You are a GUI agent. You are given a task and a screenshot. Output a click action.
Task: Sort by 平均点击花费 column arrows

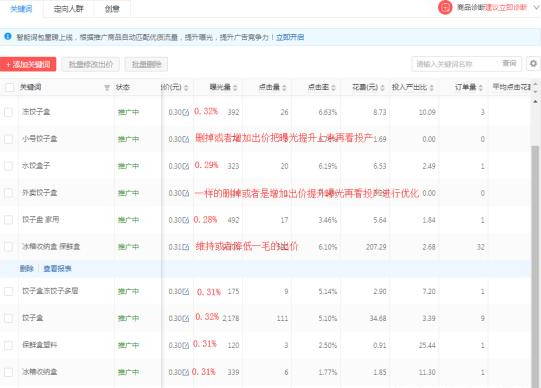(535, 88)
